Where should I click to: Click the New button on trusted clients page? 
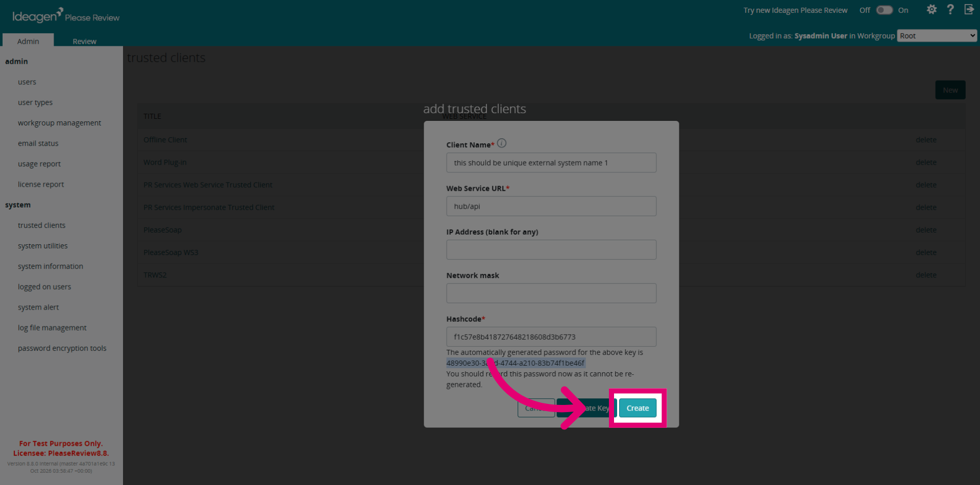click(950, 90)
